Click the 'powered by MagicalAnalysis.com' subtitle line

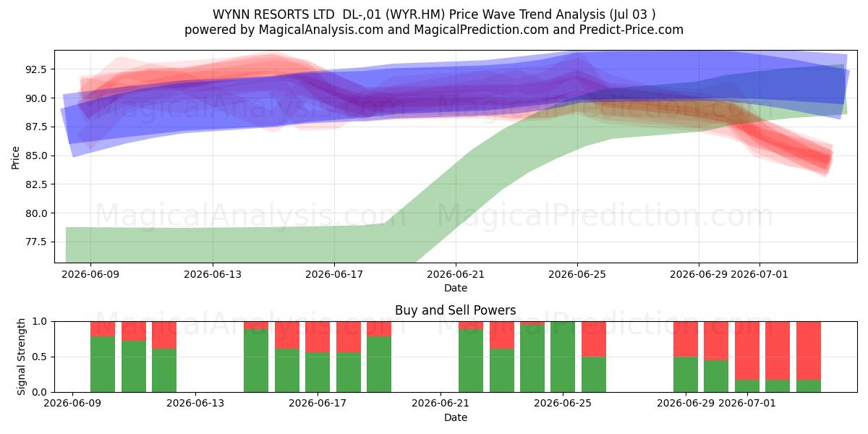click(x=434, y=30)
